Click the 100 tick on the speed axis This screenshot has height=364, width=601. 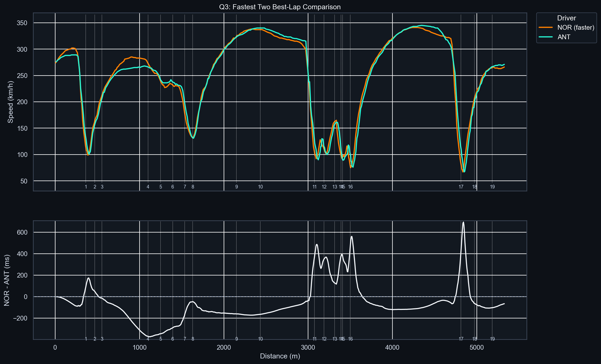coord(22,155)
